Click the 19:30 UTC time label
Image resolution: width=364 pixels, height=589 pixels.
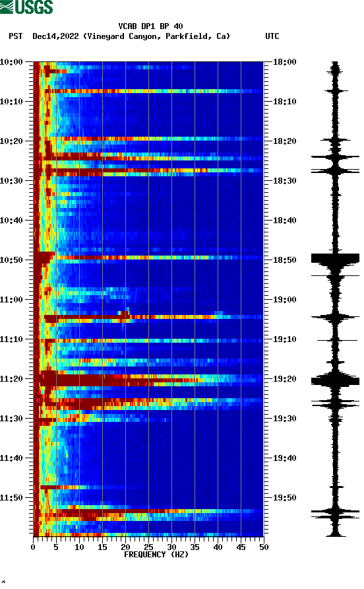[x=284, y=419]
